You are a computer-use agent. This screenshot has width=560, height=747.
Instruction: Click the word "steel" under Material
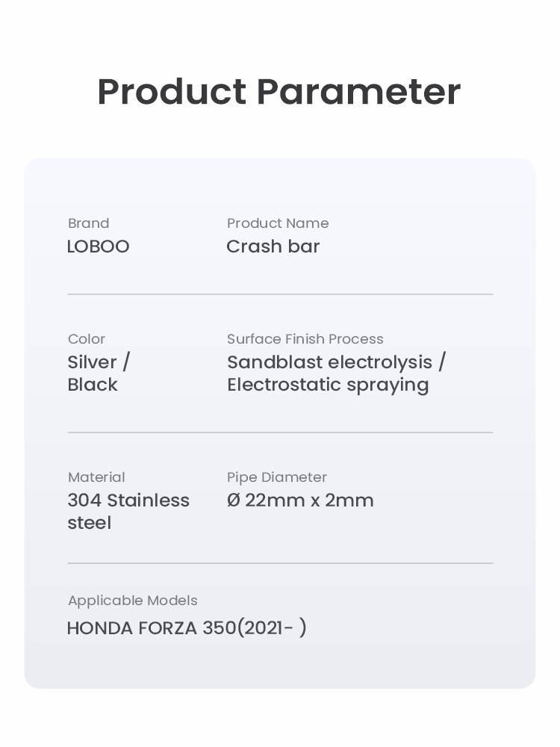(89, 523)
